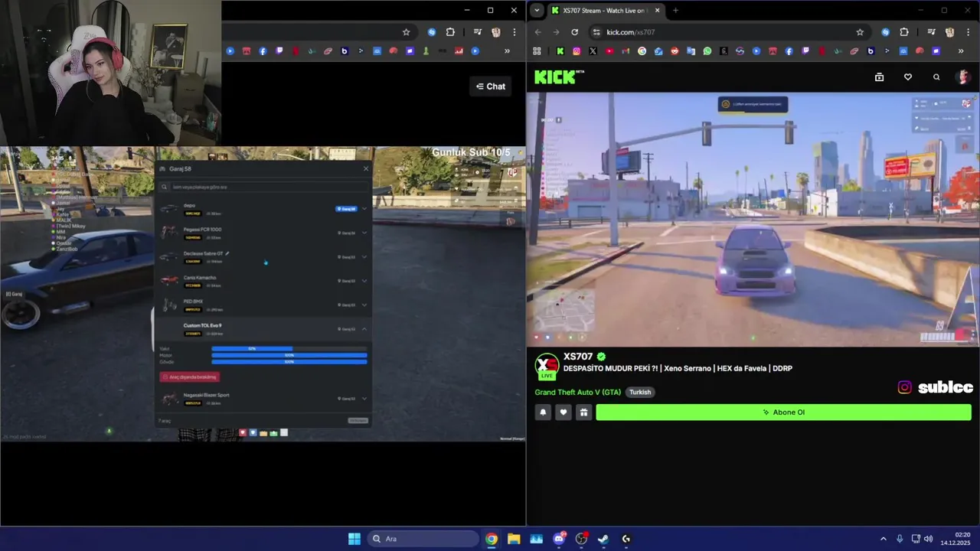
Task: Click the XS707 live stream video
Action: [x=753, y=220]
